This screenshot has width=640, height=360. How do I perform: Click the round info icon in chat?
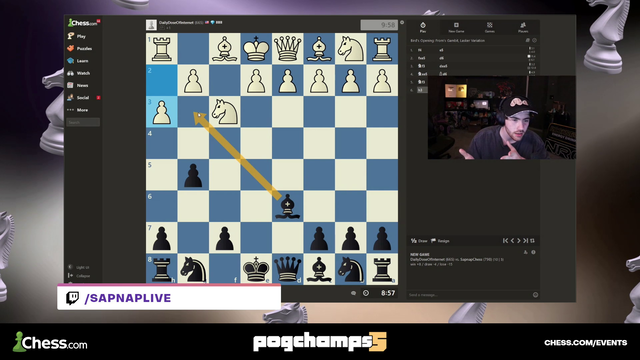[x=533, y=252]
